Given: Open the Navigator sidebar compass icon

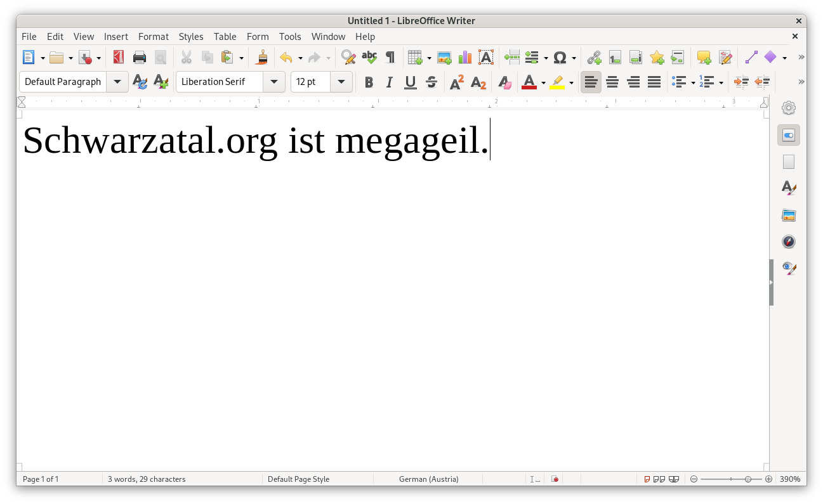Looking at the screenshot, I should pyautogui.click(x=788, y=242).
